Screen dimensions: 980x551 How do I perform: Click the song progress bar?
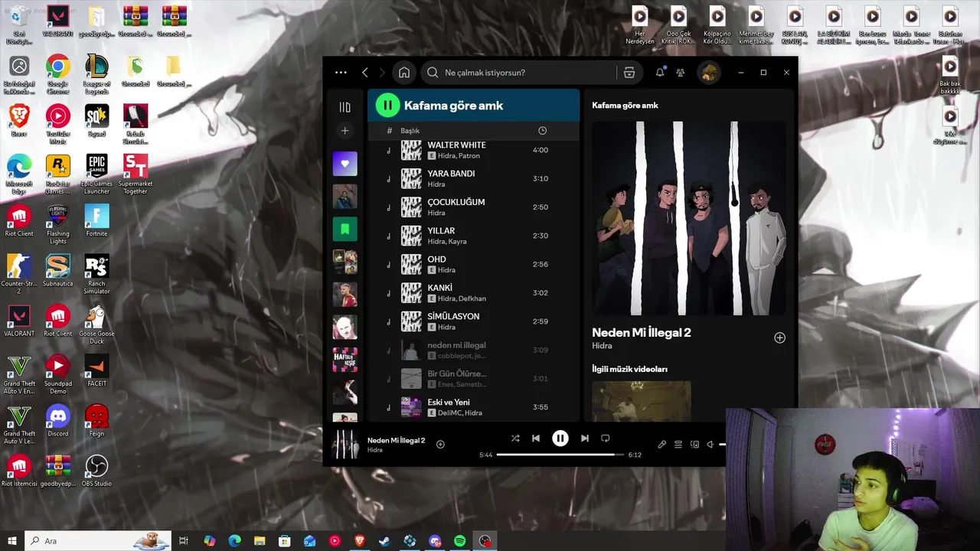click(x=560, y=455)
